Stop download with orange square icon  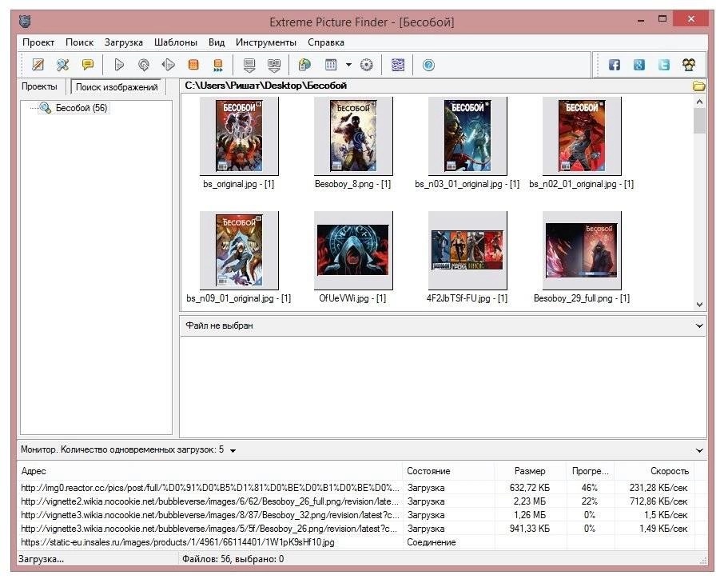[x=193, y=65]
